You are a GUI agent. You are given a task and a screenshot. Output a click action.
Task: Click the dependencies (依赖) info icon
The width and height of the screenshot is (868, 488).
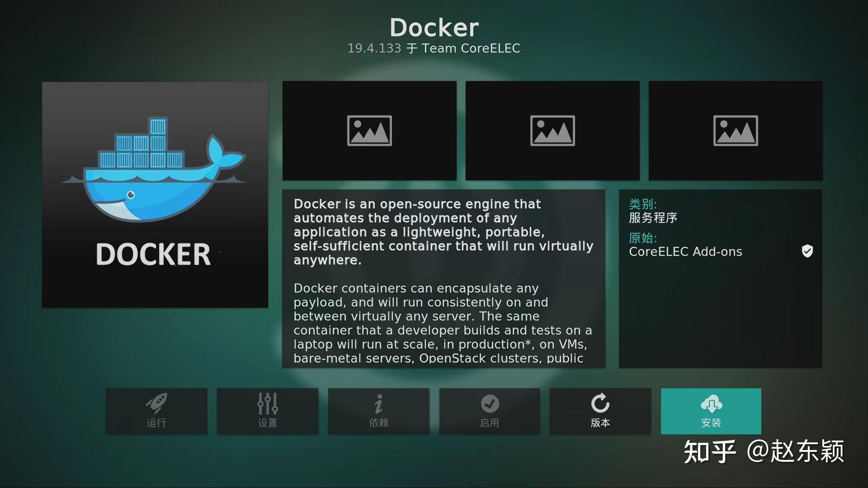tap(379, 404)
